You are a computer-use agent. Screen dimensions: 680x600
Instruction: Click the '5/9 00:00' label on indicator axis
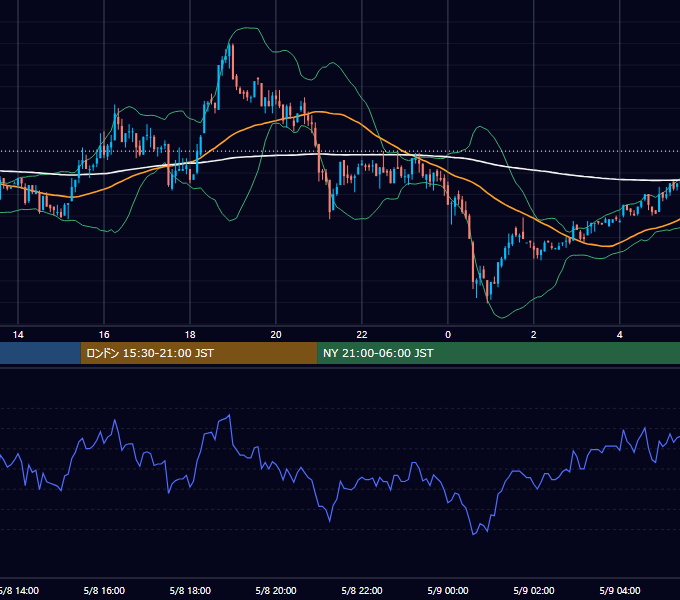click(x=448, y=591)
